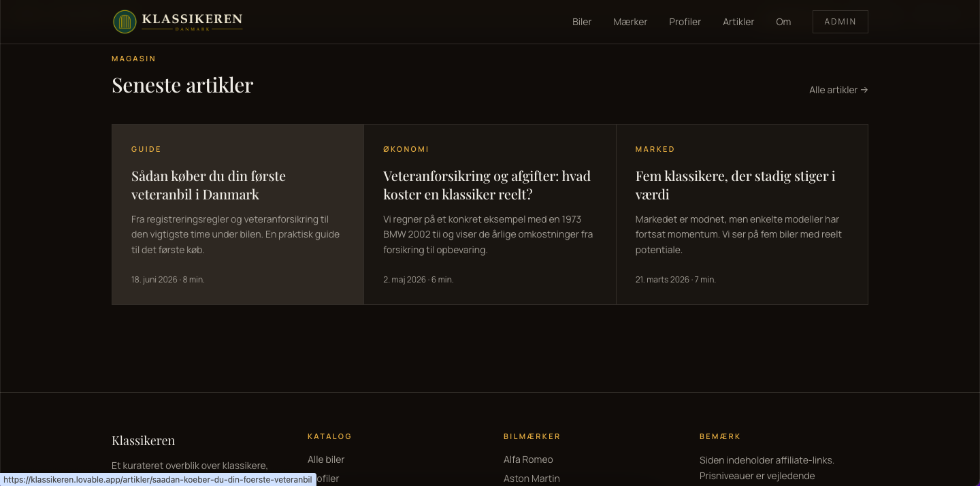The width and height of the screenshot is (980, 486).
Task: Open Artikler in the top navigation
Action: tap(738, 22)
